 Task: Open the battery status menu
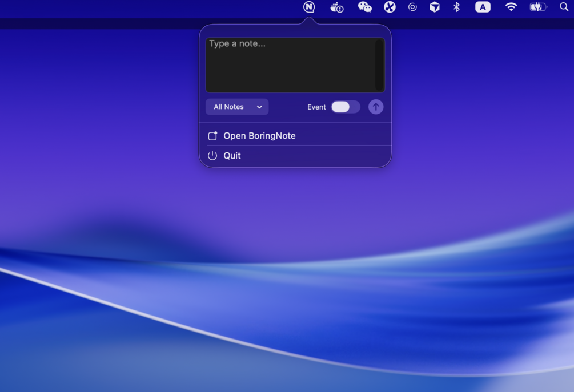(538, 7)
